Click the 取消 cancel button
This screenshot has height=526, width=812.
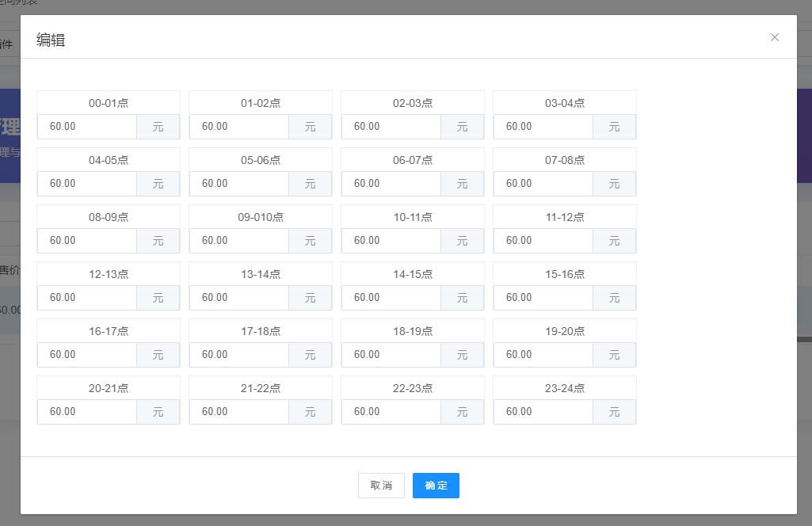pos(381,486)
